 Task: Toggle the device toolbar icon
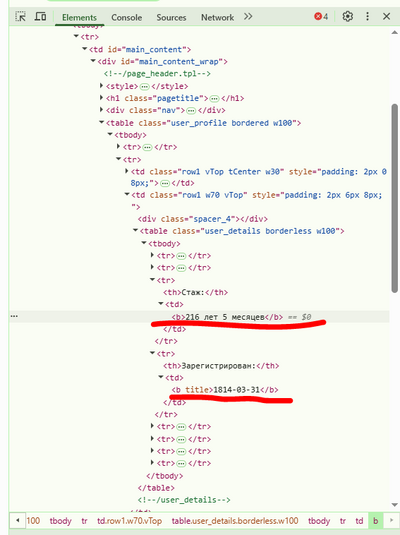tap(40, 16)
